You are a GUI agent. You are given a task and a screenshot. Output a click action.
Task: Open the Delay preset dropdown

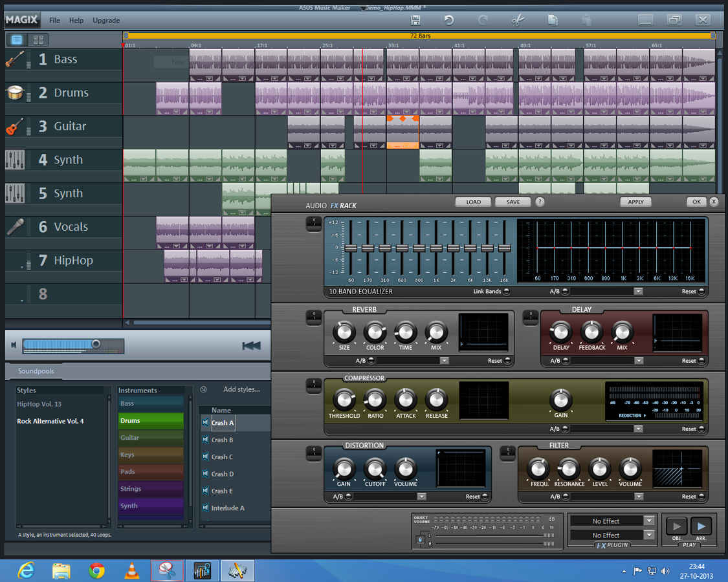pos(639,361)
